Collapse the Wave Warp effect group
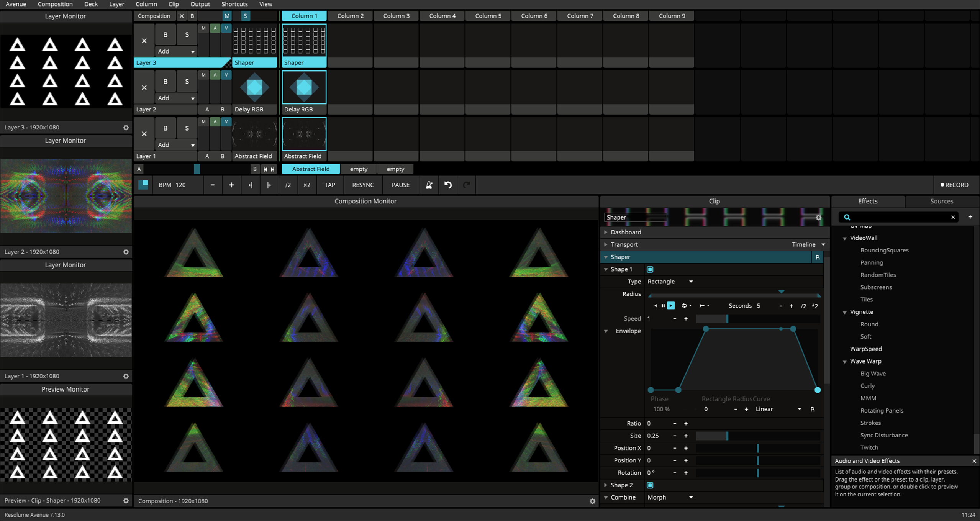This screenshot has width=980, height=521. pos(845,362)
